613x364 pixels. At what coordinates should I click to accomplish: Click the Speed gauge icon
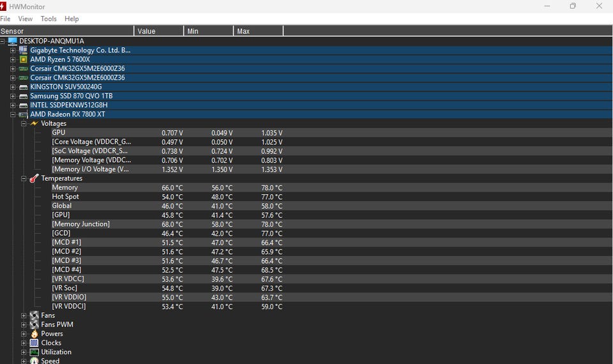(34, 361)
